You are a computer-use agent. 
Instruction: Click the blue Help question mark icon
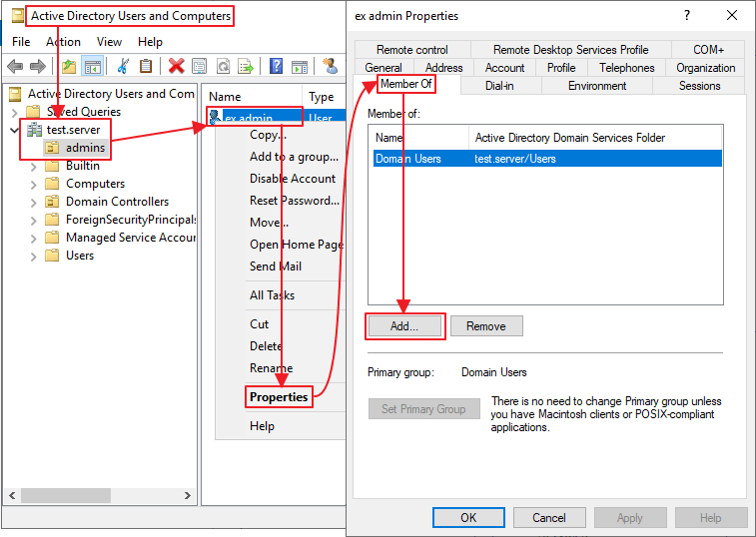pos(277,66)
